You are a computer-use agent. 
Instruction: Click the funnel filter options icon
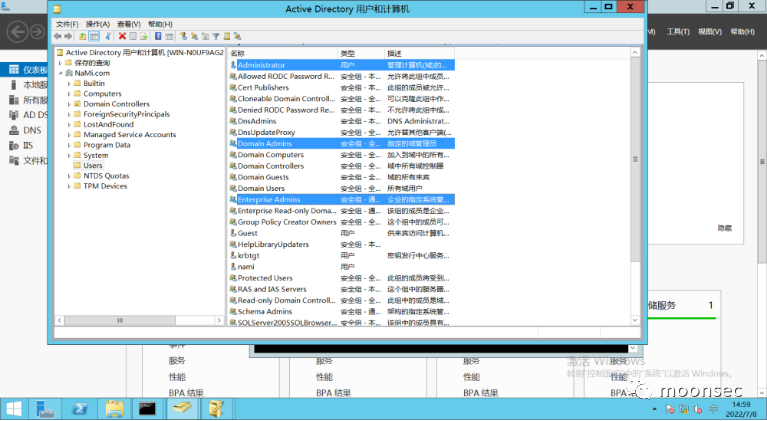216,36
